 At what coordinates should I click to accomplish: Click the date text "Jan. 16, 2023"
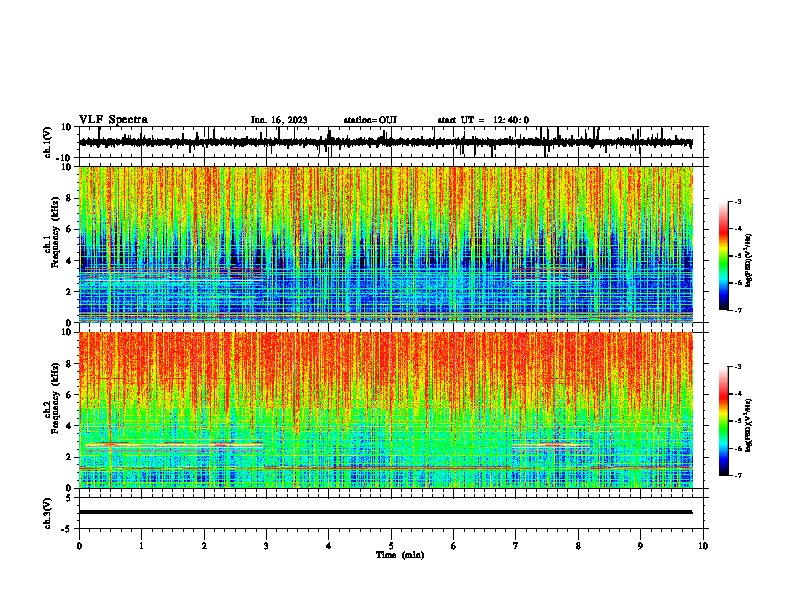tap(279, 120)
